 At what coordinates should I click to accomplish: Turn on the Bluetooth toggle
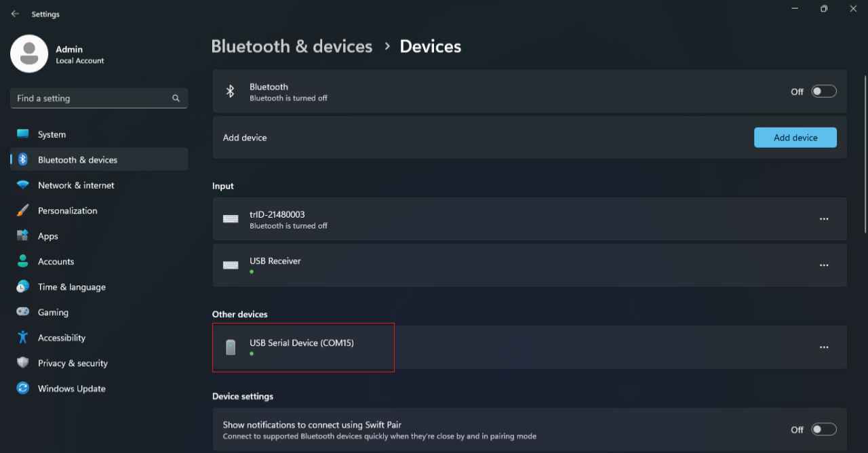(x=824, y=92)
